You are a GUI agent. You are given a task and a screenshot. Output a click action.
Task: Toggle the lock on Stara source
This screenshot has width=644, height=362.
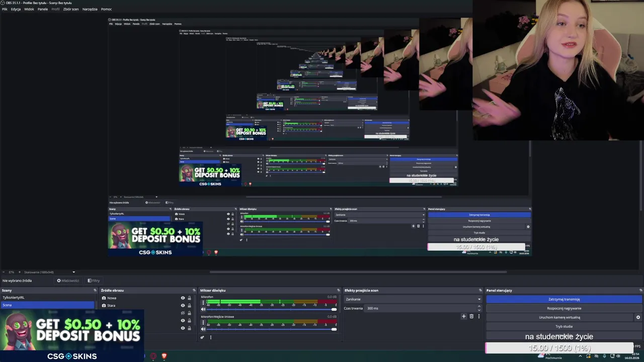point(189,305)
